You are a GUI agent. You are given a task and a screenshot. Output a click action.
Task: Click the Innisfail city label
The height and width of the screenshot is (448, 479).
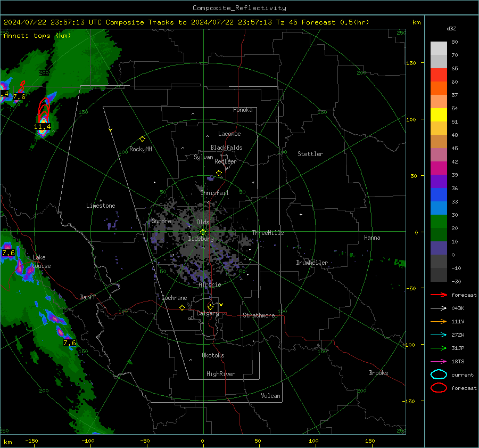pyautogui.click(x=215, y=193)
